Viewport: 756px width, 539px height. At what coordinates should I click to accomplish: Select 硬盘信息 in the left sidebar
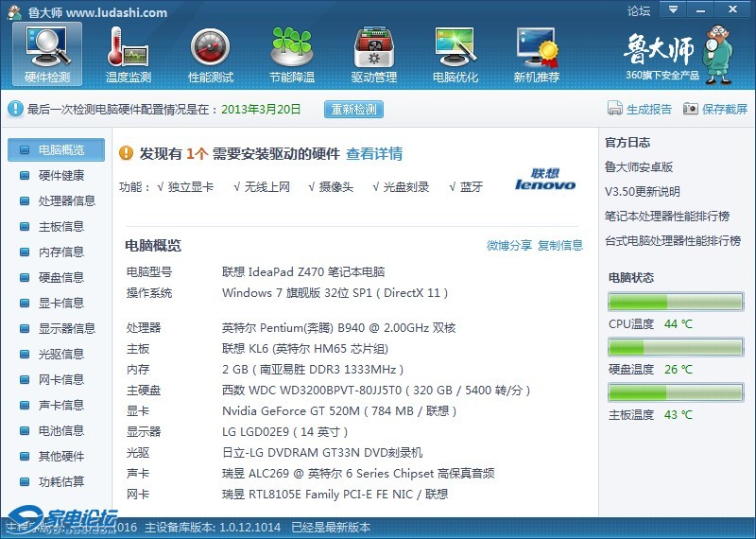pos(60,278)
